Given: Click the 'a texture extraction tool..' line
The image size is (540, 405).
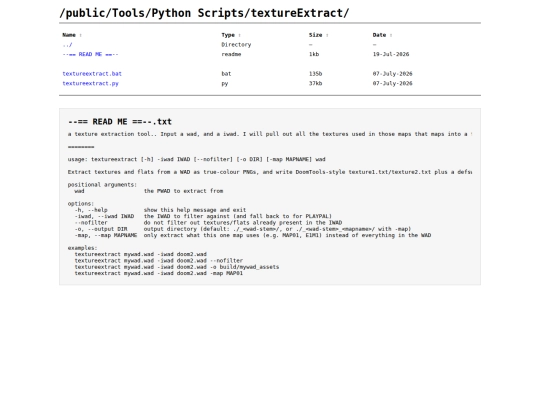Looking at the screenshot, I should point(270,134).
